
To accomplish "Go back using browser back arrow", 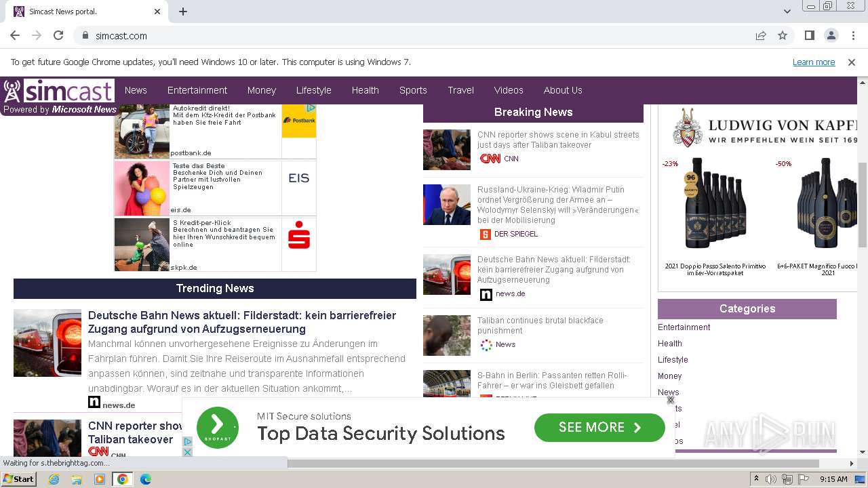I will pyautogui.click(x=15, y=35).
